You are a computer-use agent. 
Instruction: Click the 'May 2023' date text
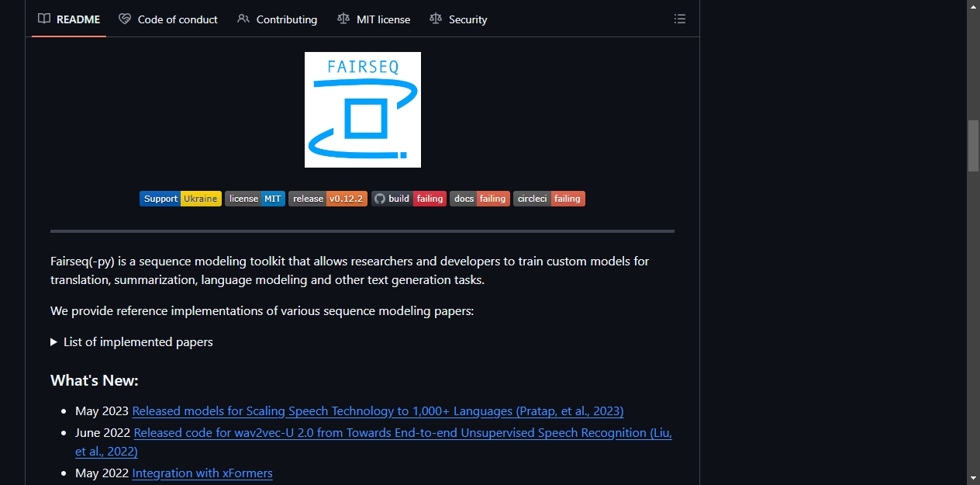[x=102, y=411]
